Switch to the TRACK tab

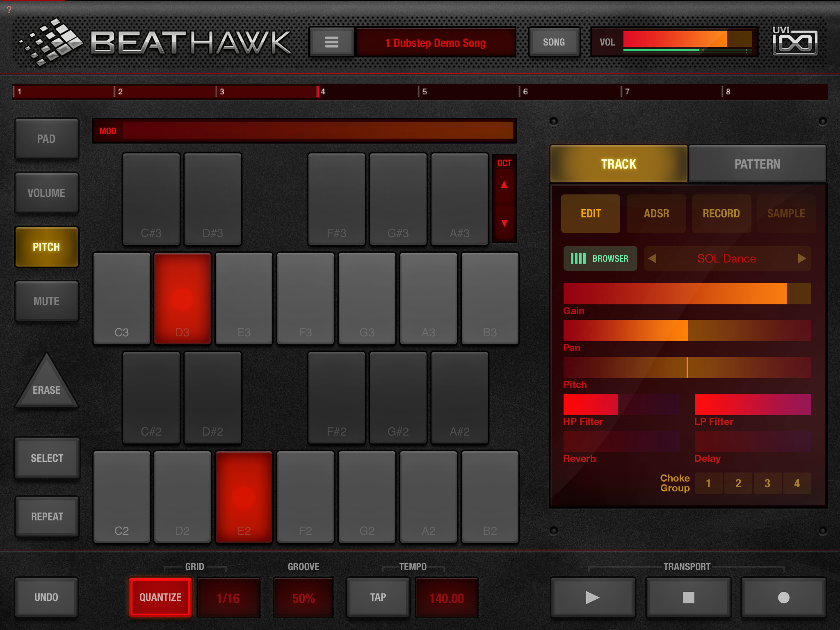(x=619, y=164)
